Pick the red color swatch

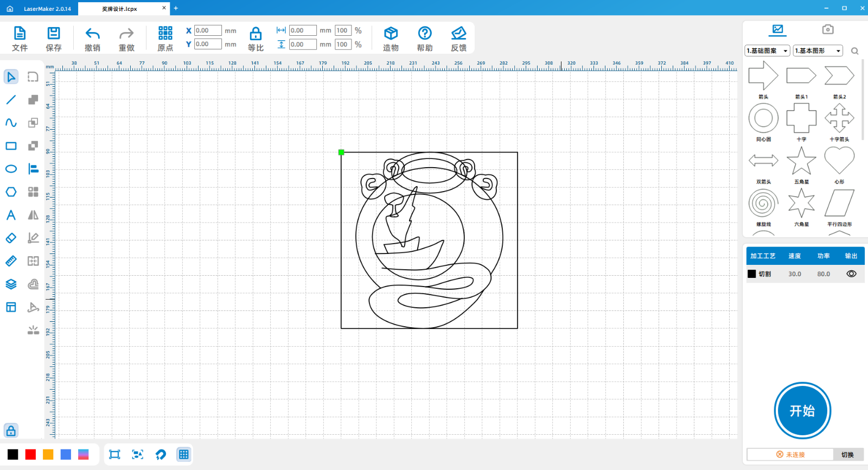point(30,455)
